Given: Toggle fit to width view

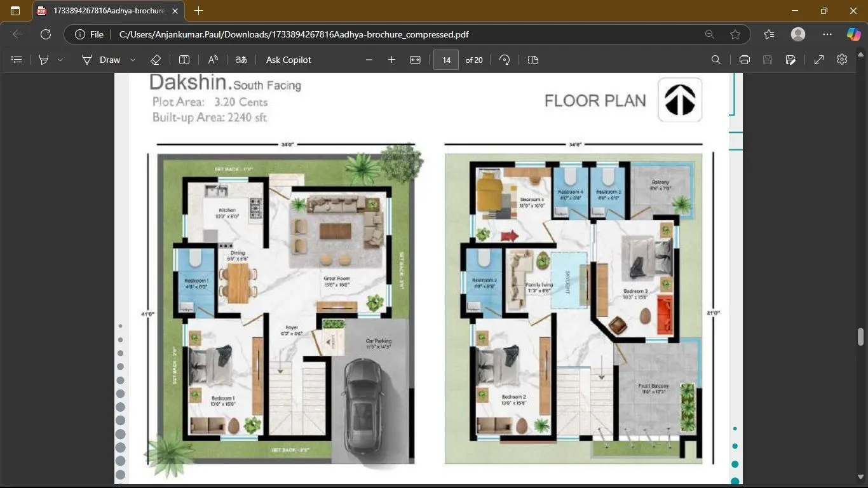Looking at the screenshot, I should pyautogui.click(x=414, y=60).
